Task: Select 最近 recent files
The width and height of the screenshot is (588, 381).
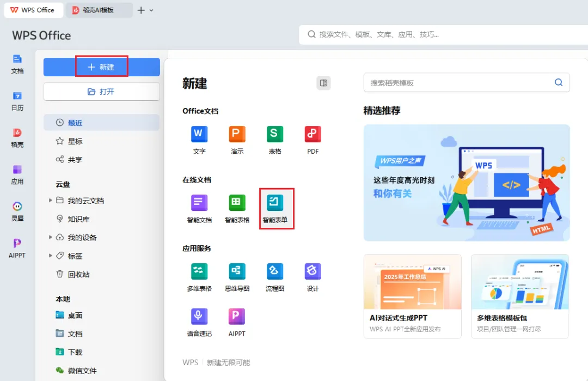Action: point(102,123)
